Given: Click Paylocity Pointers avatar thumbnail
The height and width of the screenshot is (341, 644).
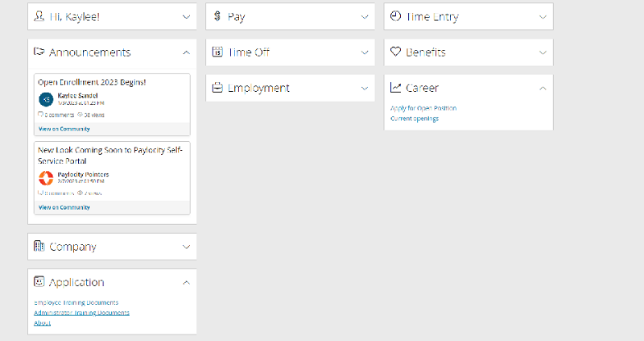Looking at the screenshot, I should click(x=46, y=178).
